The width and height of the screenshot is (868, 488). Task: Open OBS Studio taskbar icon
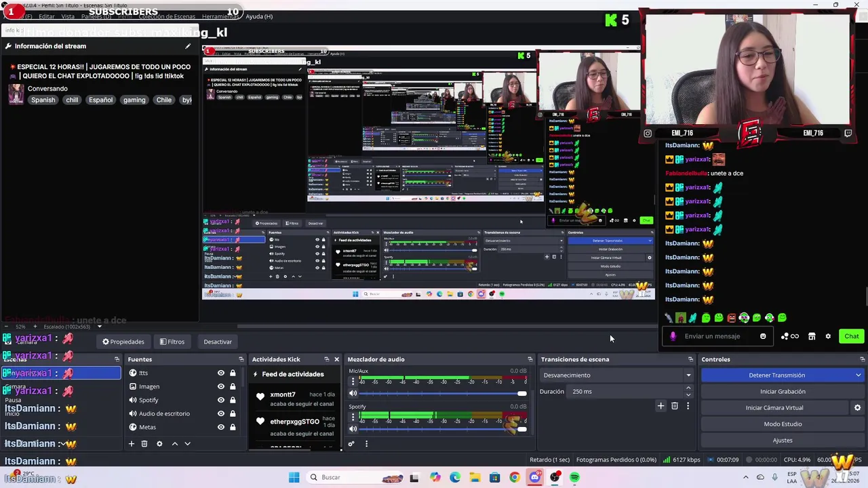click(x=555, y=477)
